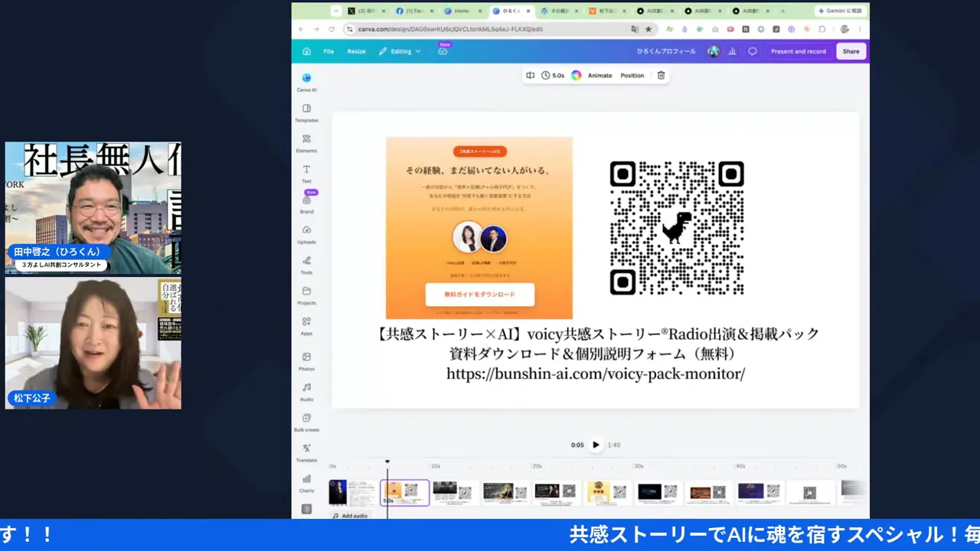980x551 pixels.
Task: Open the user profile avatar in Canva header
Action: click(714, 51)
